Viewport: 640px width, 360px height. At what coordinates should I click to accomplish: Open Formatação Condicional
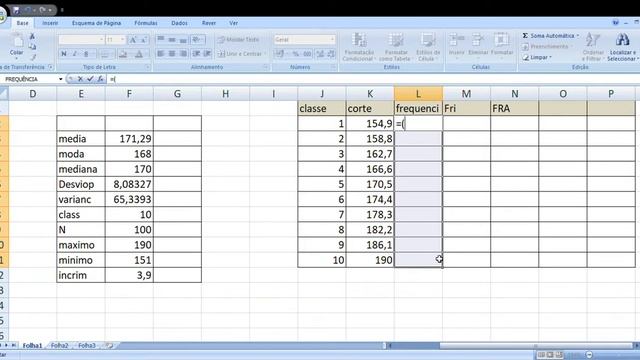click(359, 47)
